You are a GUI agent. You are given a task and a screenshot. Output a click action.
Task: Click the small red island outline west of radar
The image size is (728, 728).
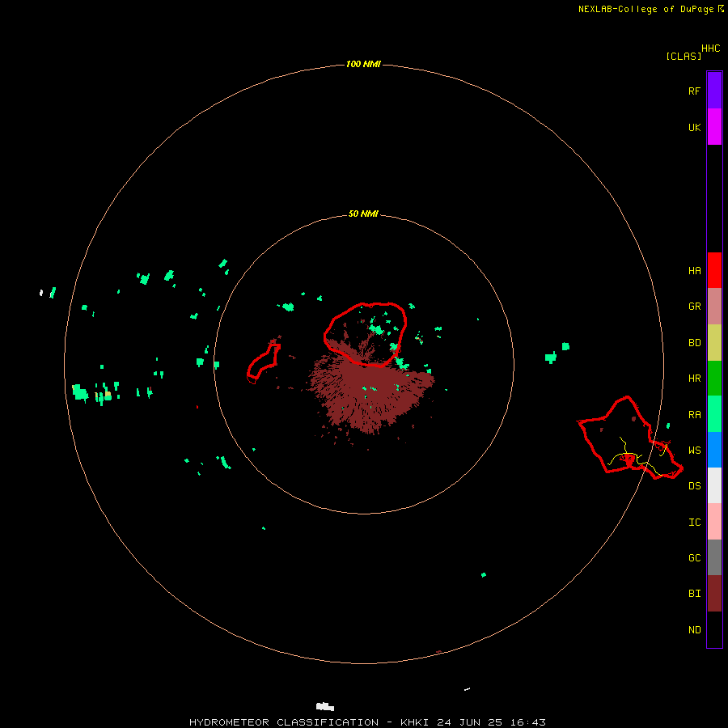click(263, 362)
